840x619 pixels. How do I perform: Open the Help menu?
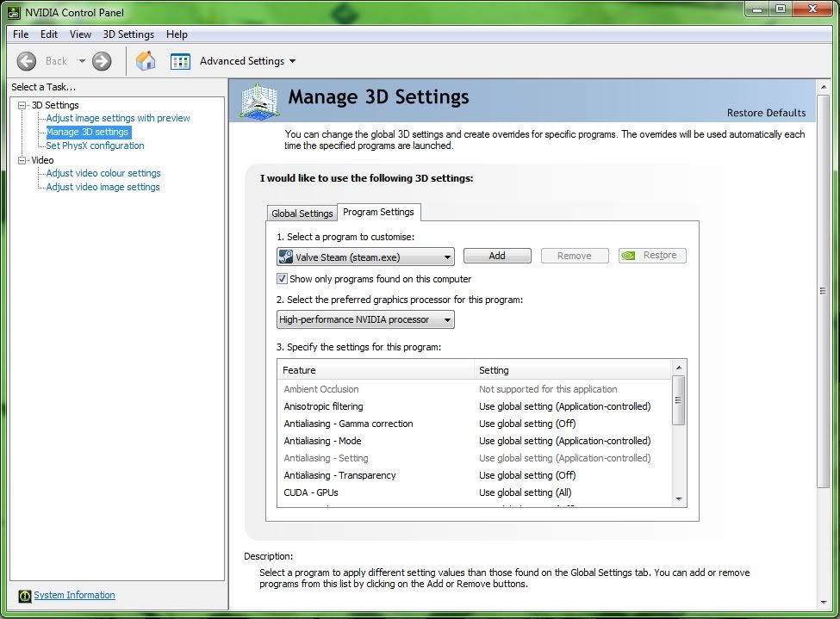coord(177,34)
